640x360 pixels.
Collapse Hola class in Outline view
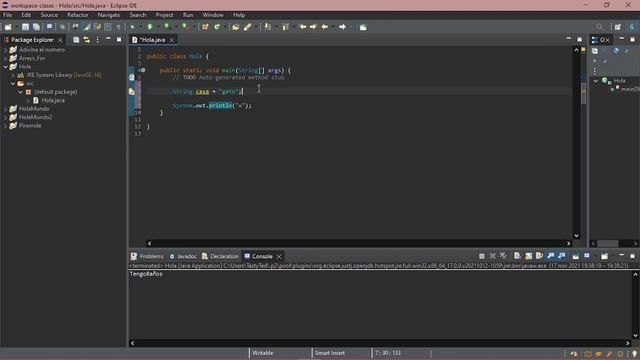[x=596, y=81]
